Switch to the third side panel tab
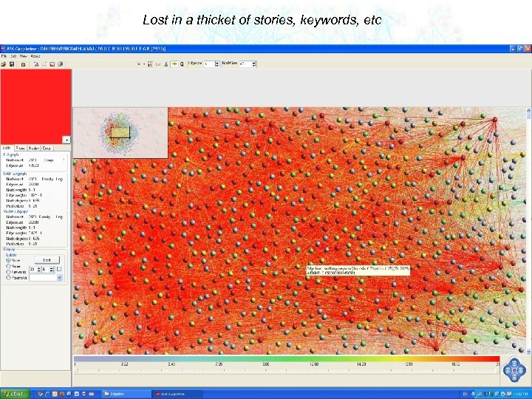This screenshot has width=532, height=399. coord(33,148)
